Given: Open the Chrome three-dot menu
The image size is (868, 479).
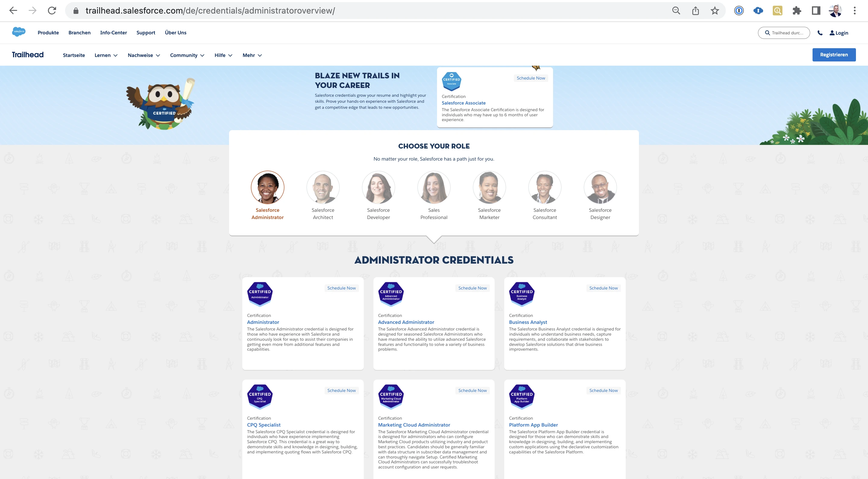Looking at the screenshot, I should click(854, 11).
